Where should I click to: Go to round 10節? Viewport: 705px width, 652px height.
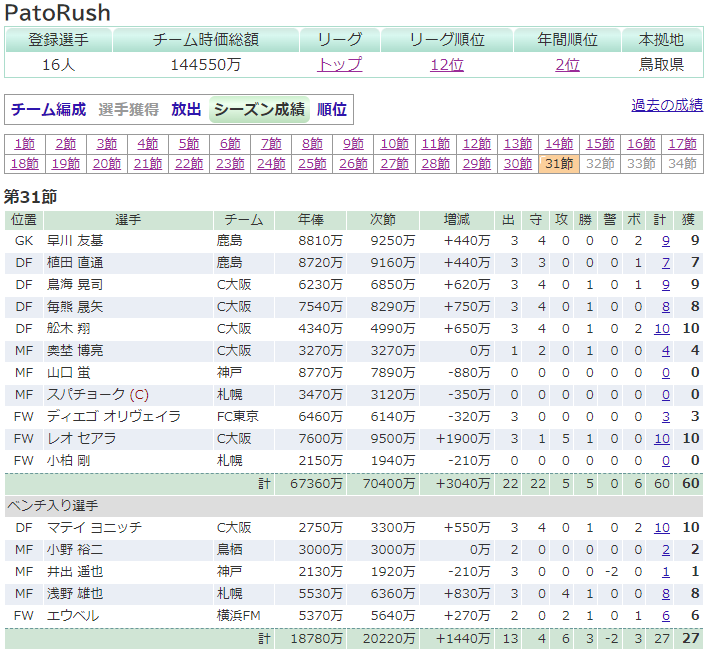[x=394, y=144]
